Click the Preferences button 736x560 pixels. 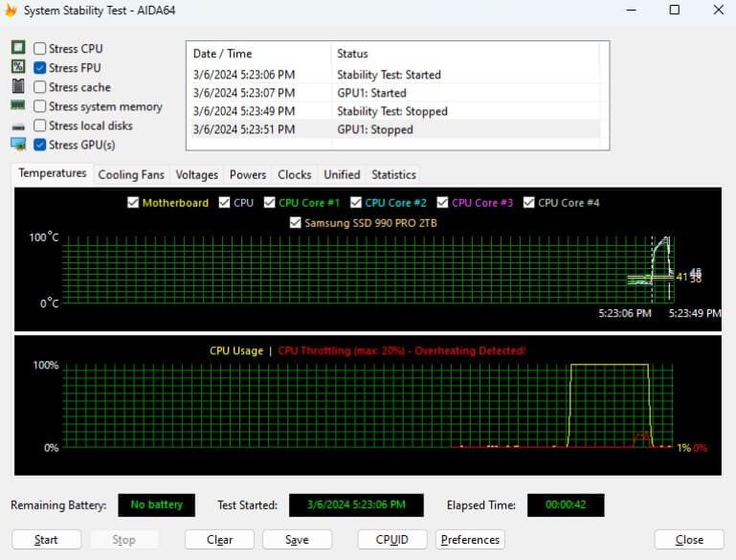(x=470, y=539)
